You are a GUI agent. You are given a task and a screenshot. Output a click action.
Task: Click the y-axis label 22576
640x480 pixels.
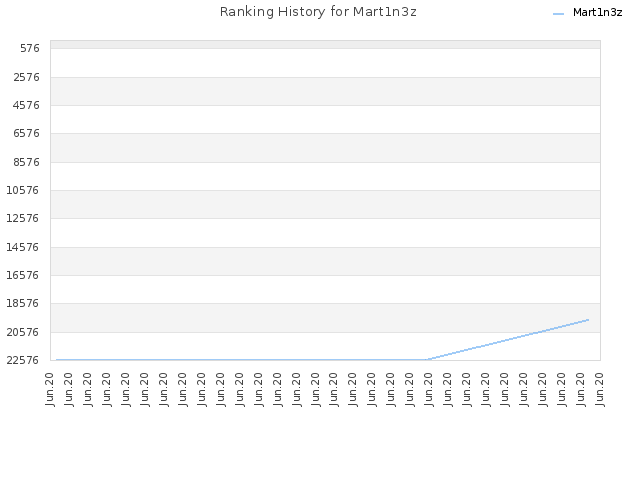coord(23,360)
